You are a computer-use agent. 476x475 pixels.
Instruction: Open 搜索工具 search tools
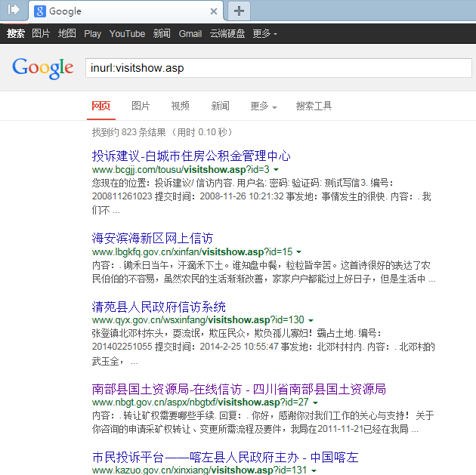tap(314, 106)
